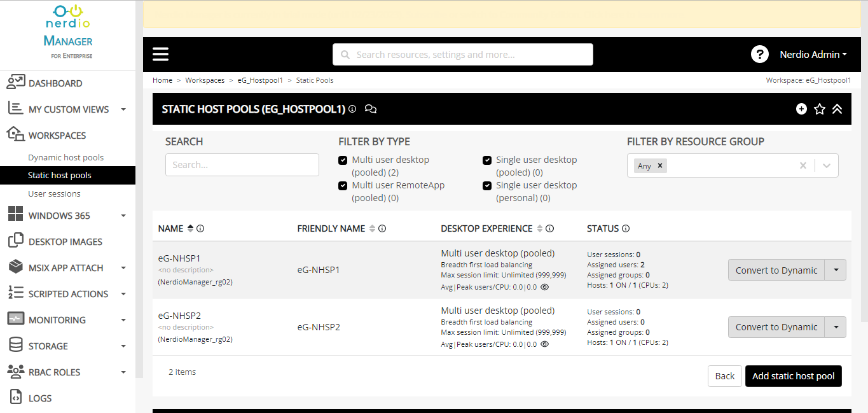This screenshot has height=413, width=868.
Task: Click eye icon in eG-NHSP2 row
Action: [x=544, y=344]
